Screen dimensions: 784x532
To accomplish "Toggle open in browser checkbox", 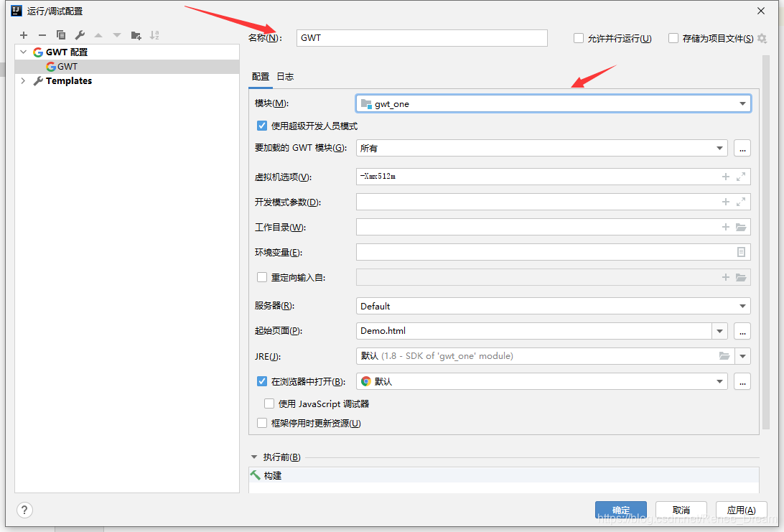I will (x=262, y=381).
